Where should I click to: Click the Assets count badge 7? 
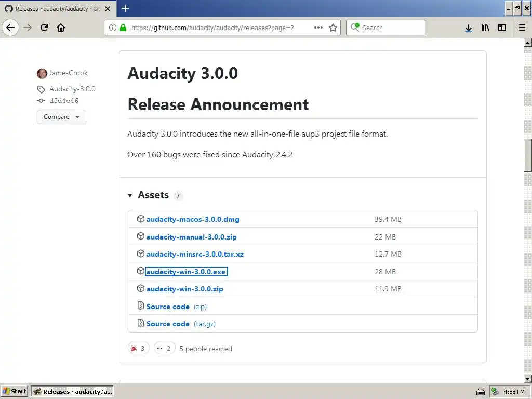[178, 196]
